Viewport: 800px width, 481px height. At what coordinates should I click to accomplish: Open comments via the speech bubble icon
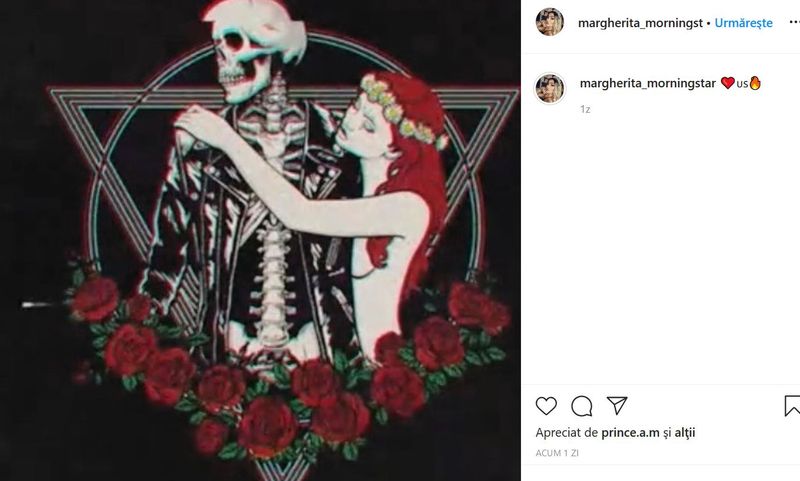click(582, 406)
